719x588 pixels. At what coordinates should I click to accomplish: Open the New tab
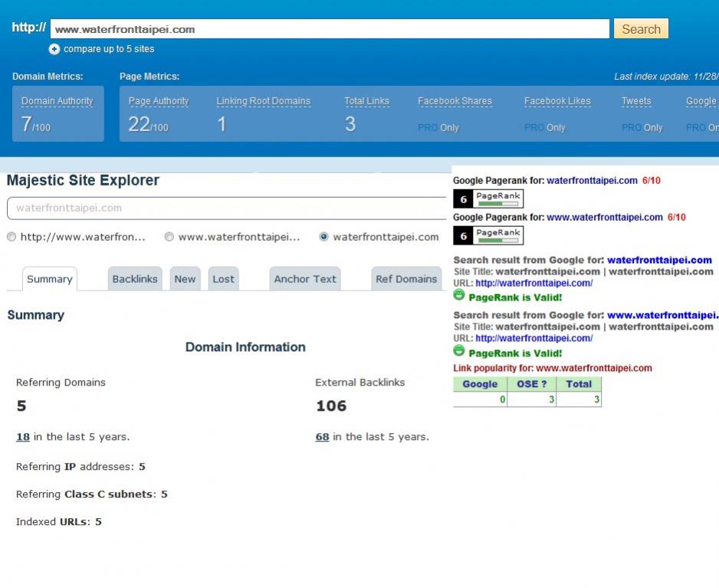(x=185, y=279)
